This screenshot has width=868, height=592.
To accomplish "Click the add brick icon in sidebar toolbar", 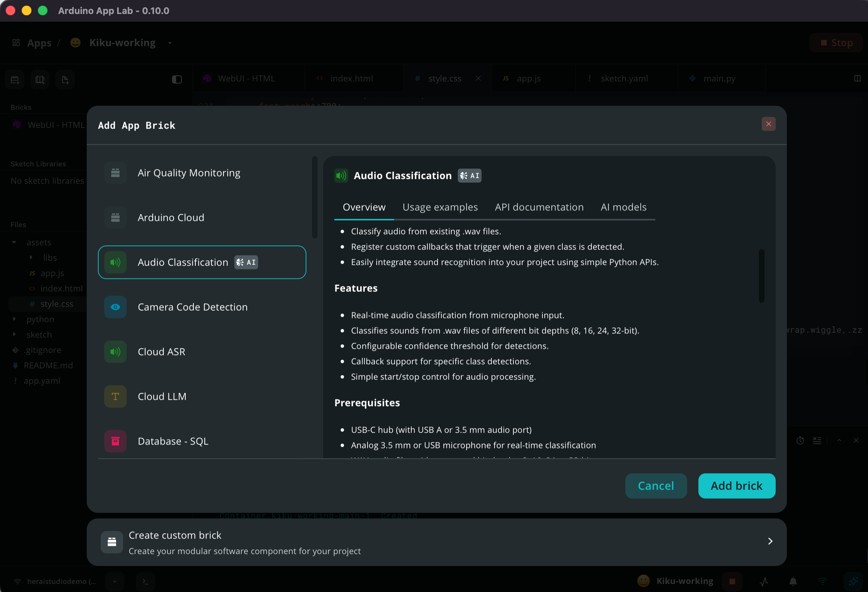I will coord(15,80).
